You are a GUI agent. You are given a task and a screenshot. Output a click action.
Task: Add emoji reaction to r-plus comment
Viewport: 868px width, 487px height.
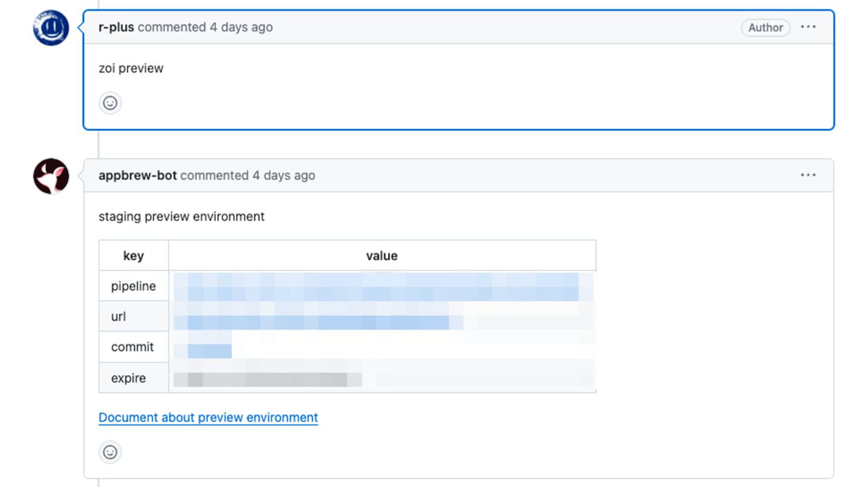coord(110,103)
